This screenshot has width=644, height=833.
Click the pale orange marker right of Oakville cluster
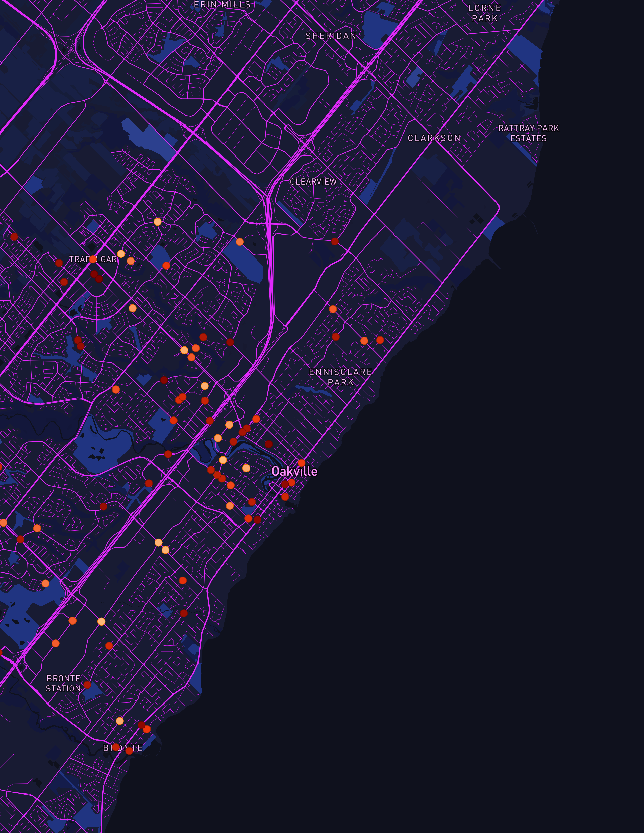click(x=246, y=468)
